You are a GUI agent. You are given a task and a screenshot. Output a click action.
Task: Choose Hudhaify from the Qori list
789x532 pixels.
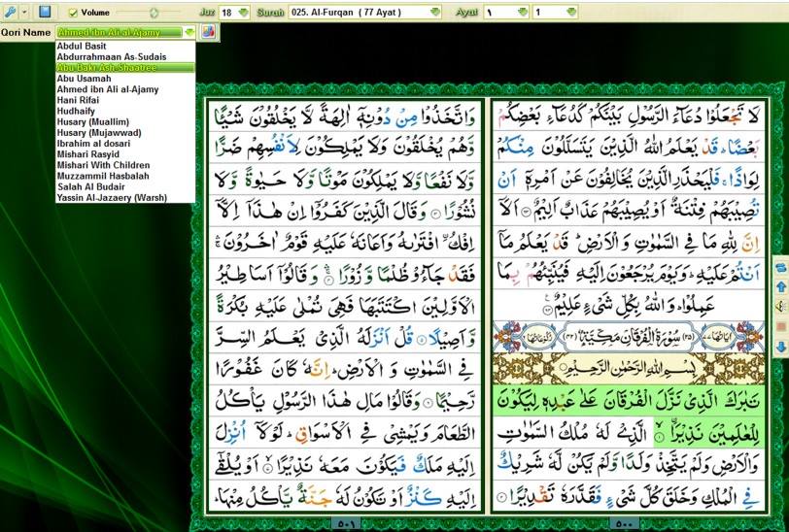click(x=125, y=111)
